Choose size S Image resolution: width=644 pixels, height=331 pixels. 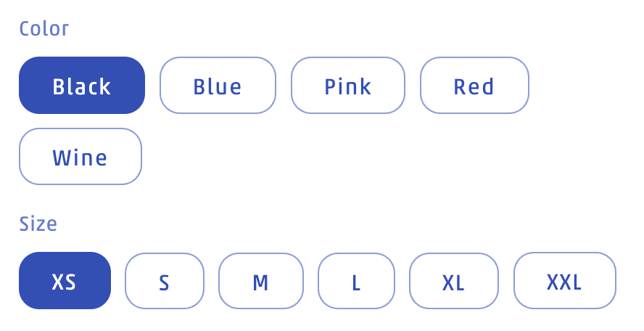(x=165, y=281)
